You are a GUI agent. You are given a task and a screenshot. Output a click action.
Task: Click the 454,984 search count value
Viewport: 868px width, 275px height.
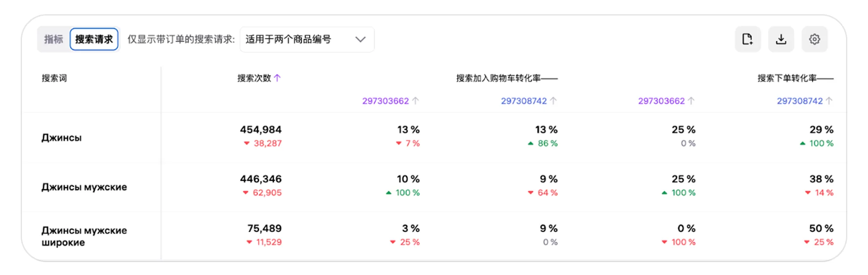(x=260, y=130)
